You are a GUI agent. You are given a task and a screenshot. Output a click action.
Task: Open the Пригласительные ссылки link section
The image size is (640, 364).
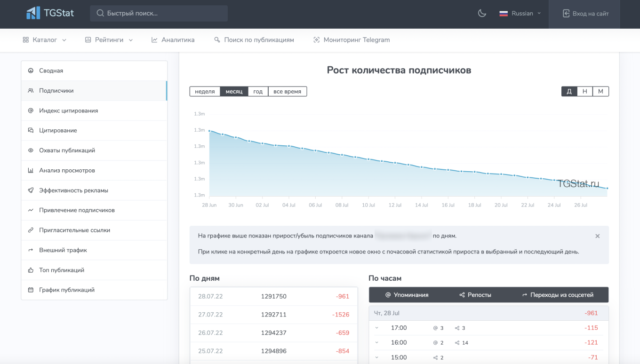74,230
